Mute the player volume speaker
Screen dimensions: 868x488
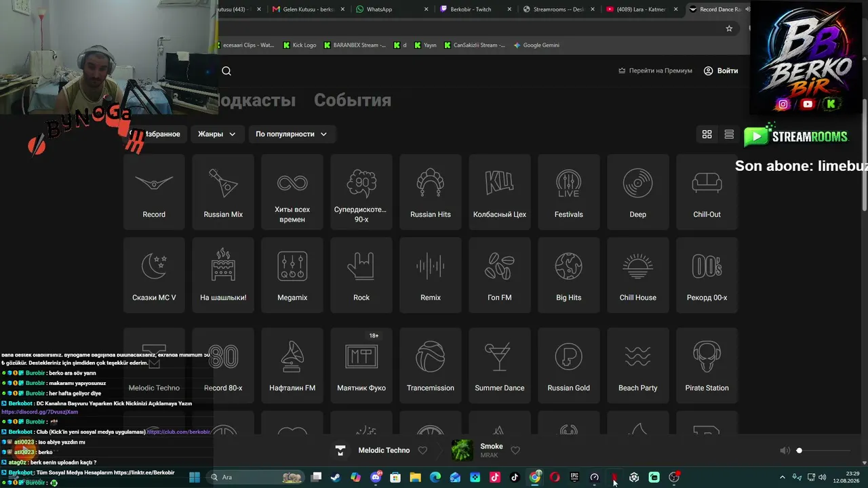click(785, 451)
